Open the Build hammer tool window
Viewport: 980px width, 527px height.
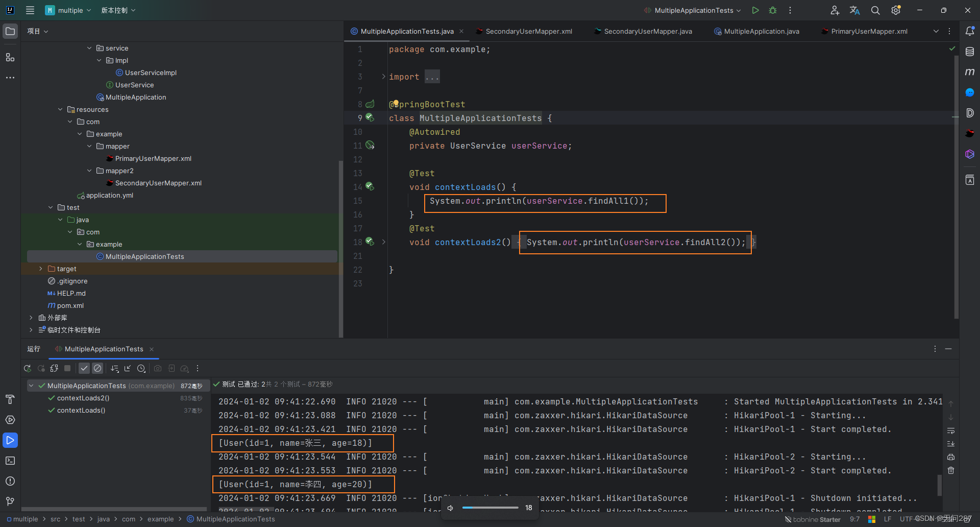coord(10,399)
